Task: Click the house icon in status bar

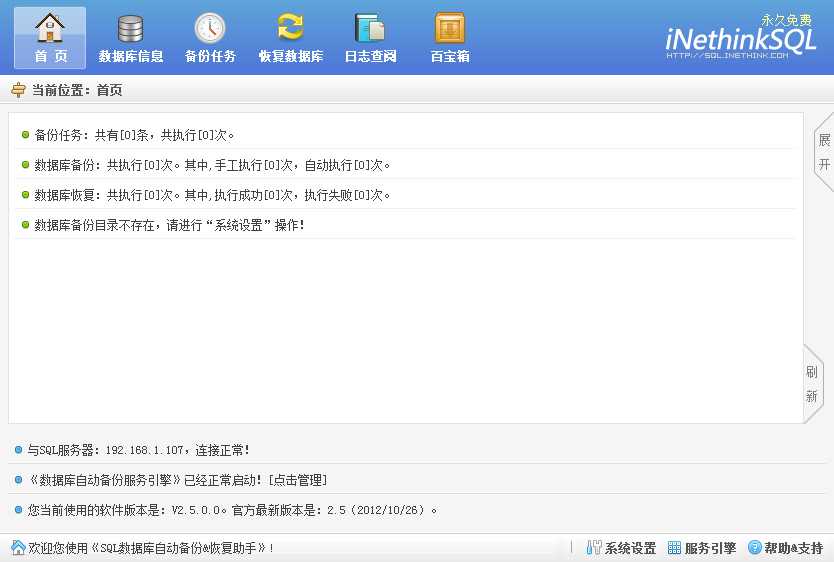Action: (18, 547)
